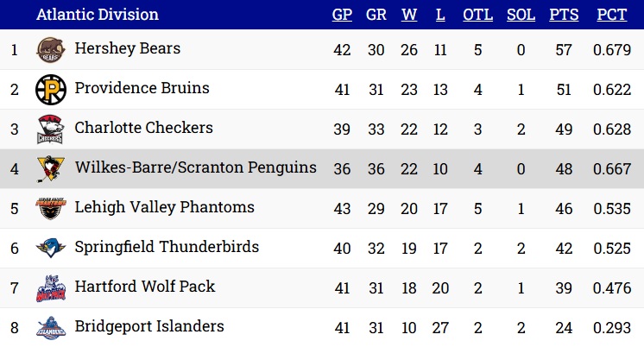The width and height of the screenshot is (644, 347).
Task: Sort standings by OTL header
Action: click(x=477, y=15)
